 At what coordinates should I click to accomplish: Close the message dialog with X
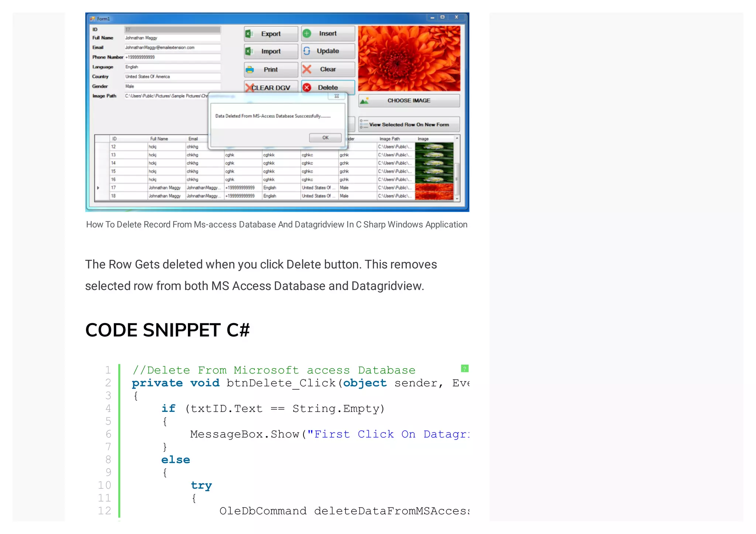(x=337, y=96)
